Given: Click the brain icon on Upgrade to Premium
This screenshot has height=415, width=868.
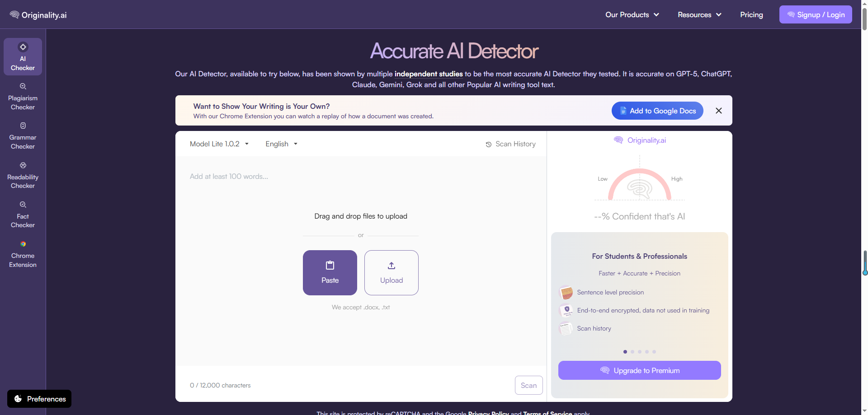Looking at the screenshot, I should coord(605,370).
